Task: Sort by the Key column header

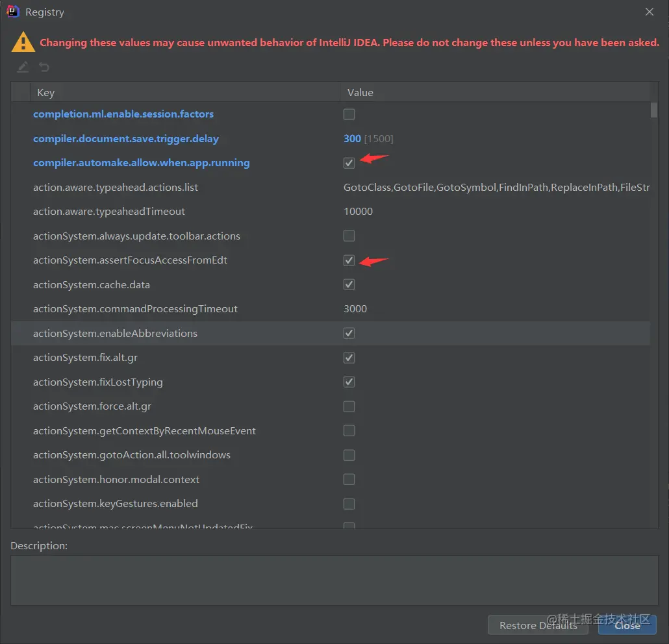Action: click(x=184, y=93)
